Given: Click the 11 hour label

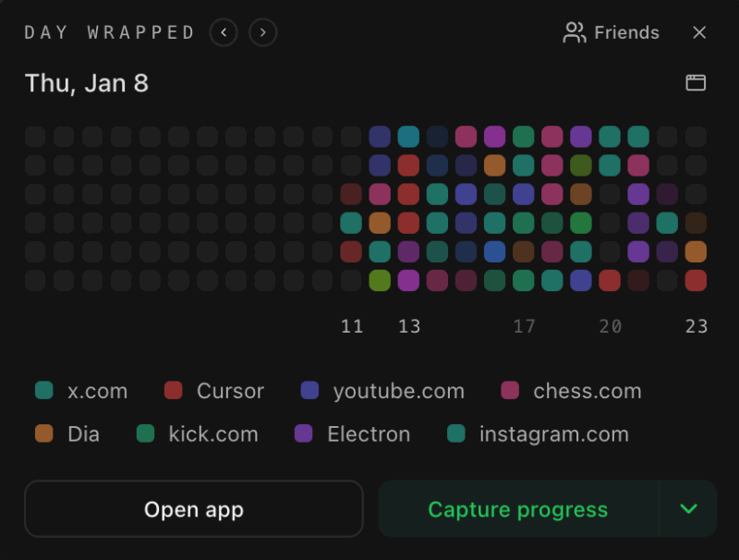Looking at the screenshot, I should (x=352, y=326).
